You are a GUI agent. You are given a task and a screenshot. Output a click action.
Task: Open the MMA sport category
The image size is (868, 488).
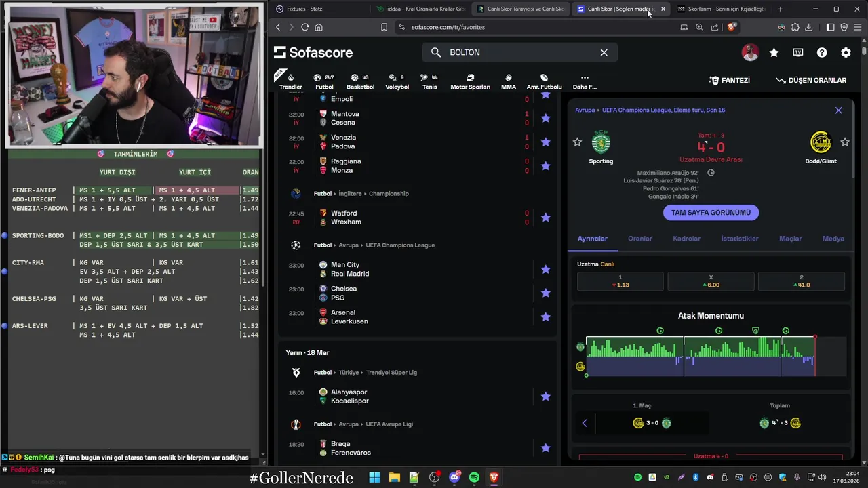coord(509,81)
